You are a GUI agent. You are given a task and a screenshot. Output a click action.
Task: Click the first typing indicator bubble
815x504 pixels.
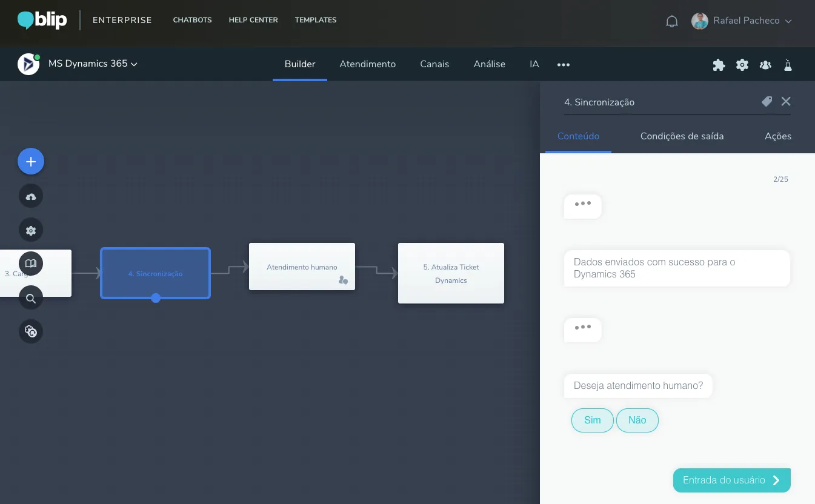pyautogui.click(x=583, y=207)
